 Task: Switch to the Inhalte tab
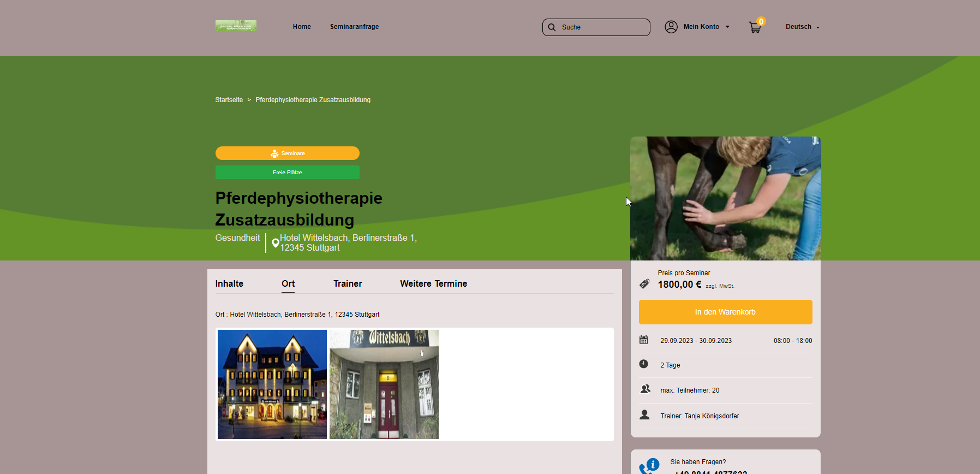229,284
